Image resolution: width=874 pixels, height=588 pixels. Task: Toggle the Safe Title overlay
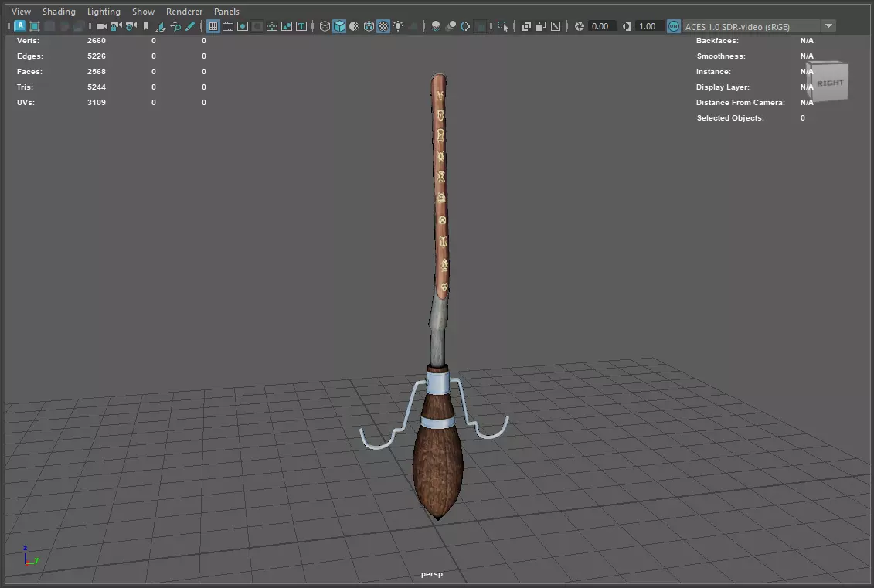(301, 26)
